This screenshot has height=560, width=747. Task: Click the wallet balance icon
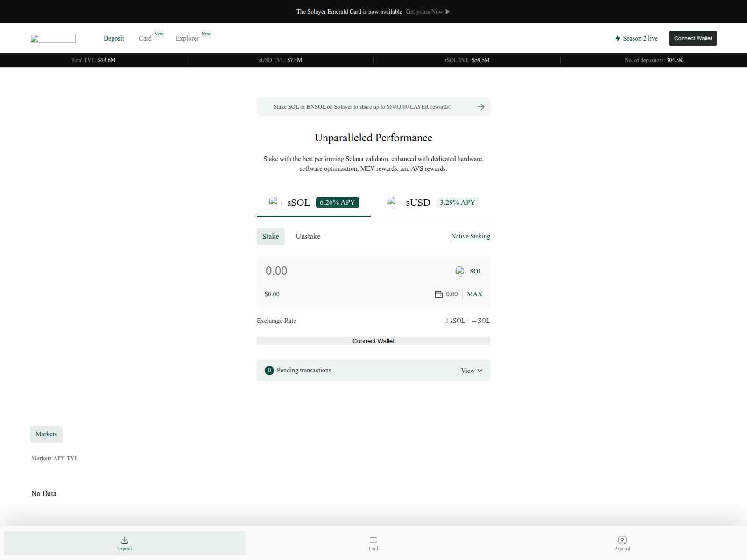439,294
